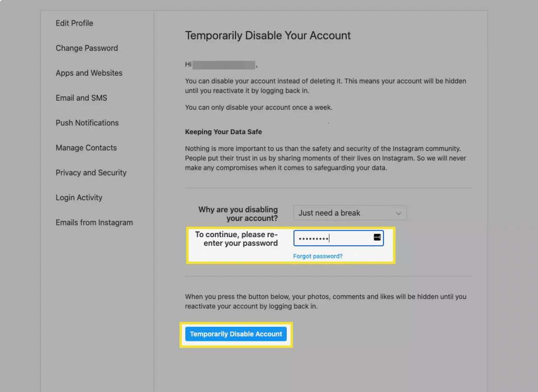Click the Forgot password link
The image size is (538, 392).
(317, 256)
